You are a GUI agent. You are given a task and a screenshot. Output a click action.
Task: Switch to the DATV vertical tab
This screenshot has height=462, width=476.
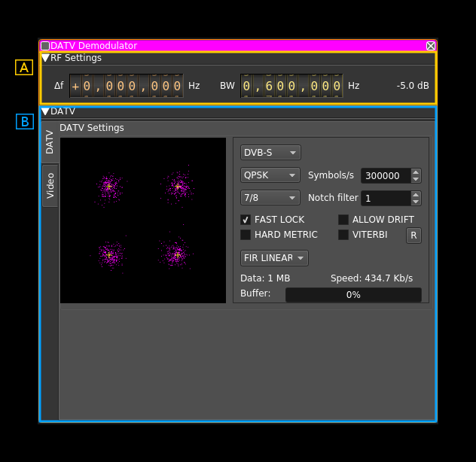(x=50, y=142)
